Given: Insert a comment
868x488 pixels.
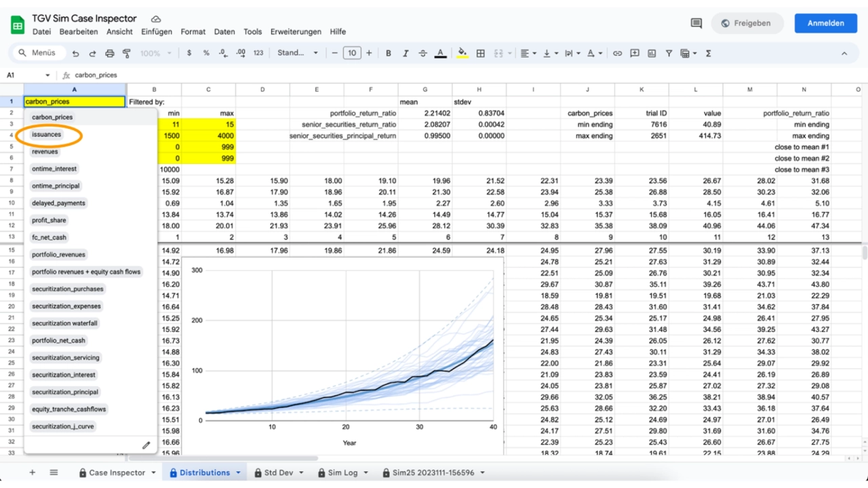Looking at the screenshot, I should (635, 54).
